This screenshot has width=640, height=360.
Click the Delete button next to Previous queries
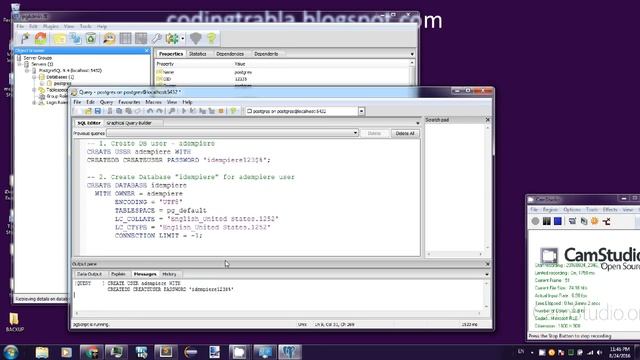click(374, 133)
